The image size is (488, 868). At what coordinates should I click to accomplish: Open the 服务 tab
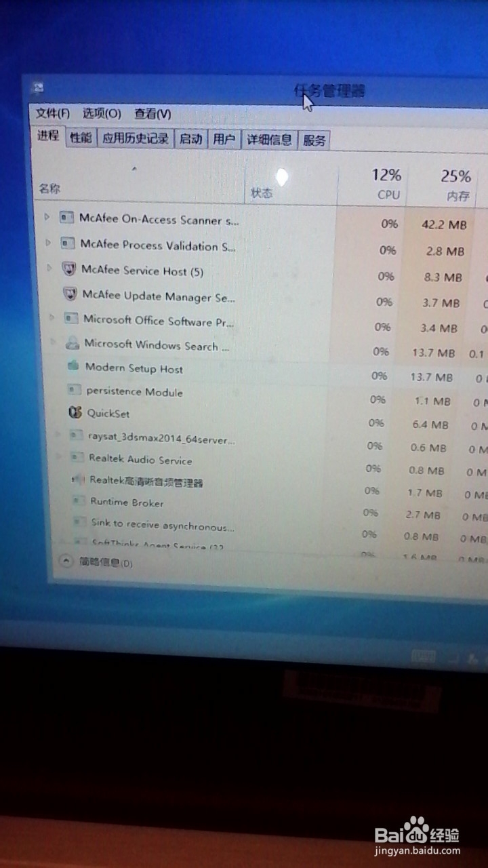(x=314, y=140)
